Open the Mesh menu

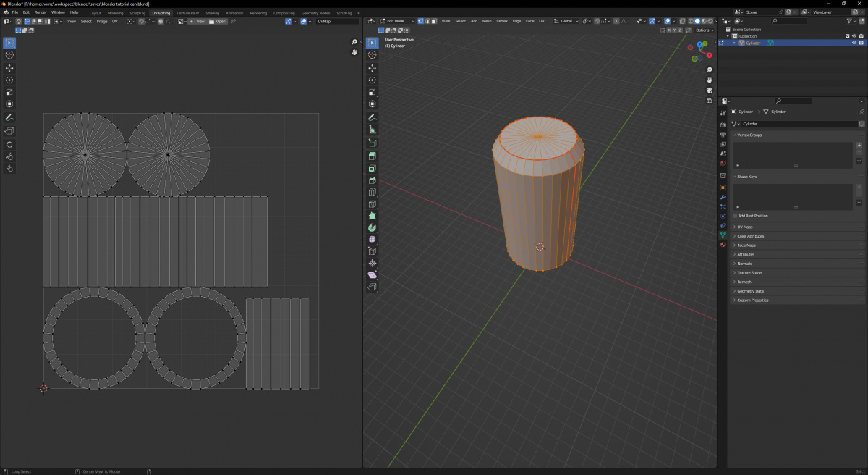[x=487, y=21]
